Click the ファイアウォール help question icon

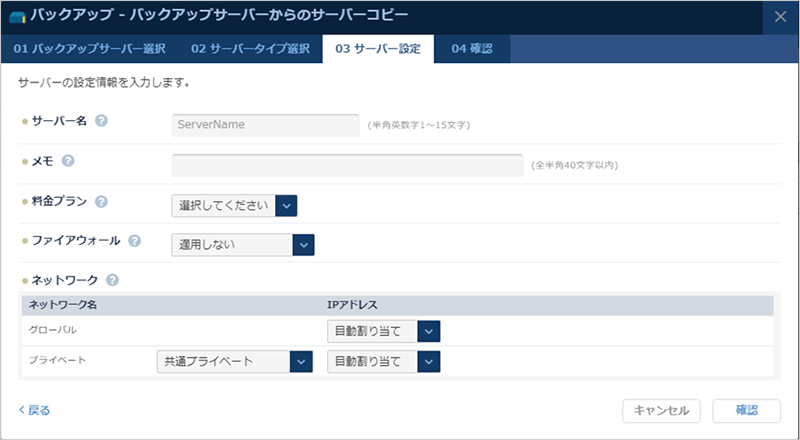pyautogui.click(x=134, y=240)
